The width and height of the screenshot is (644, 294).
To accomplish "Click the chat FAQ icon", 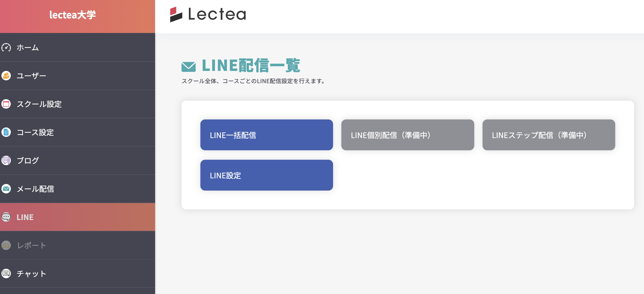I will tap(6, 274).
